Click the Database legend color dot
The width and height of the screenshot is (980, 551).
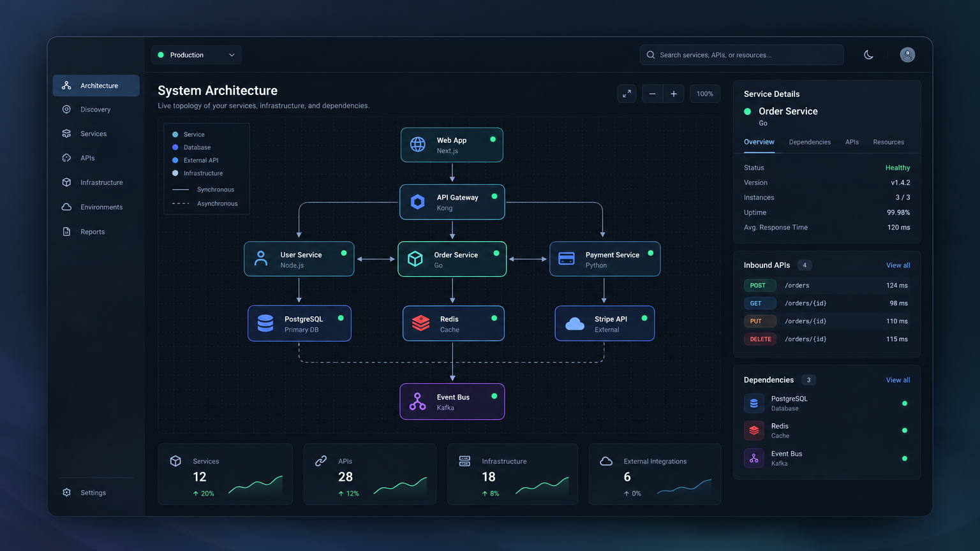(175, 147)
